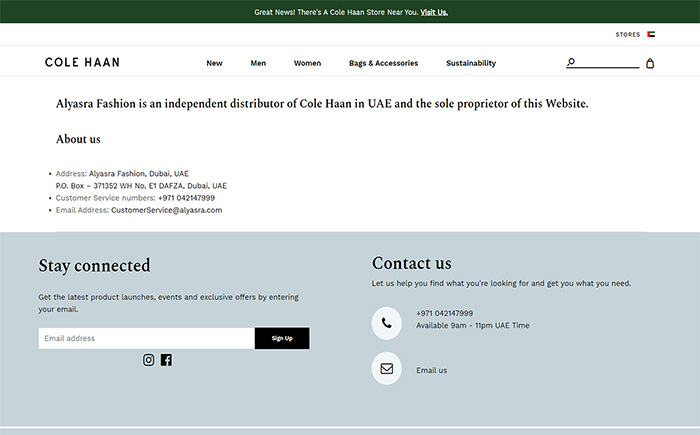The width and height of the screenshot is (700, 435).
Task: Open Bags & Accessories menu
Action: coord(383,63)
